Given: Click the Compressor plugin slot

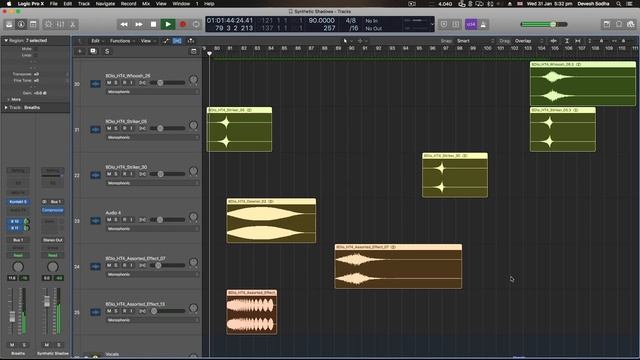Looking at the screenshot, I should (53, 210).
